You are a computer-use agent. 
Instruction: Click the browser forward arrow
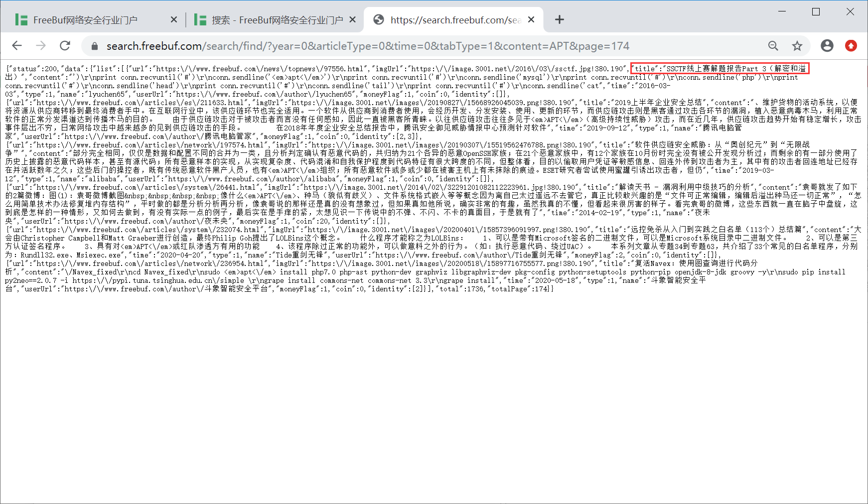click(x=41, y=46)
